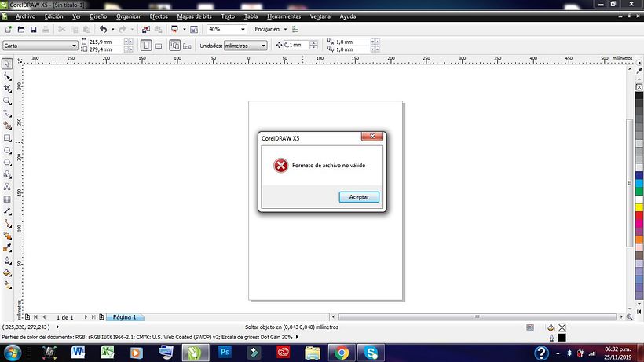This screenshot has height=362, width=644.
Task: Open the Texto menu
Action: coord(228,16)
